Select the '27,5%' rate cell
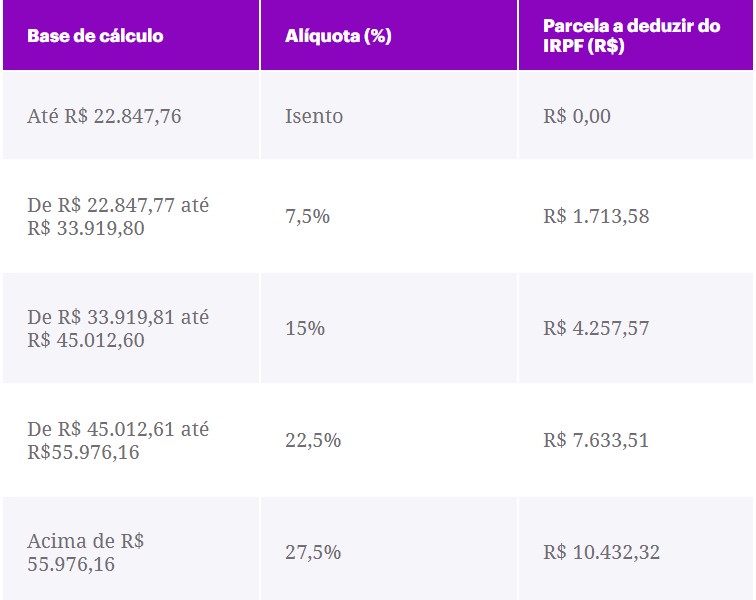 click(313, 552)
